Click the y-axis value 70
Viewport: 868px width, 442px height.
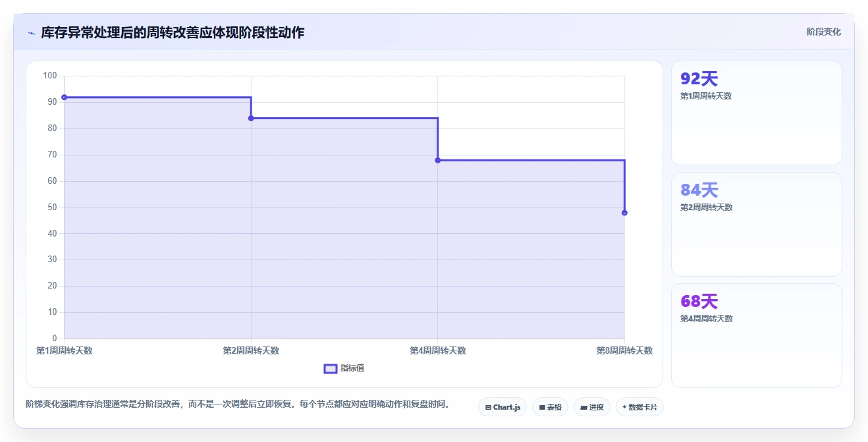click(52, 155)
